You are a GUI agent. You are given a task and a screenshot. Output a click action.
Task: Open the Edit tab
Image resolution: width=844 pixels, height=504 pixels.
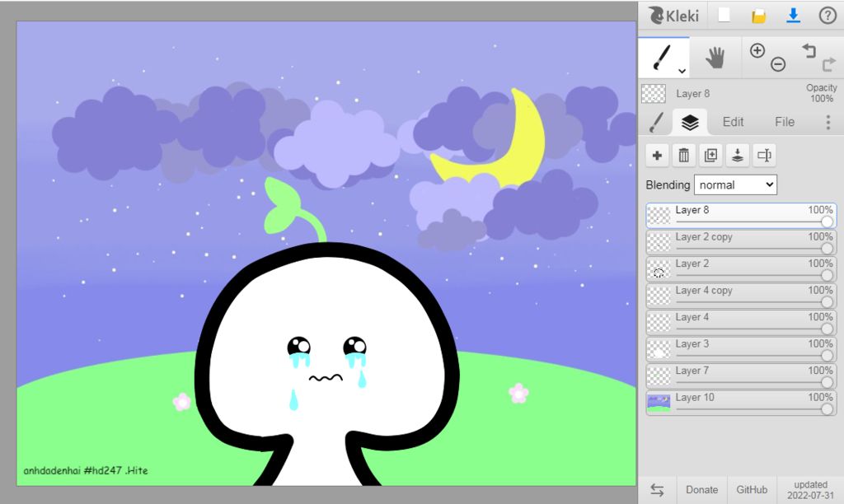click(733, 122)
